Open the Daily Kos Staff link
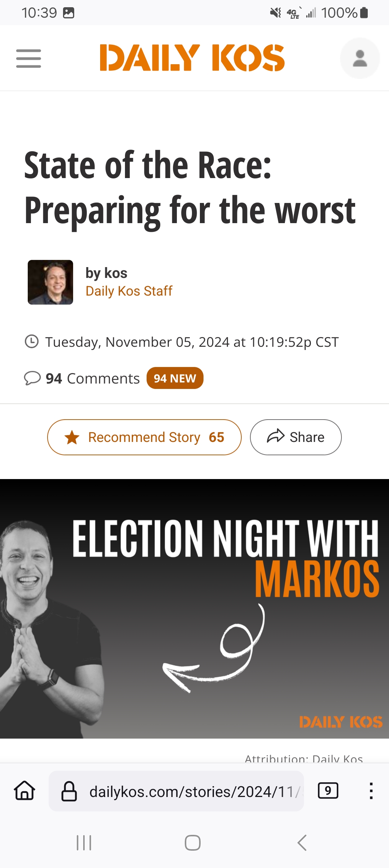The height and width of the screenshot is (868, 389). [129, 291]
